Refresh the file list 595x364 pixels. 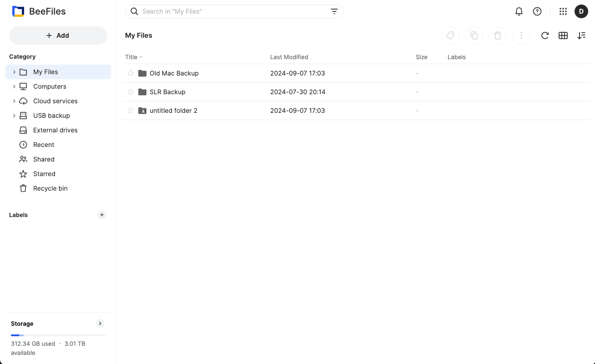click(x=545, y=35)
